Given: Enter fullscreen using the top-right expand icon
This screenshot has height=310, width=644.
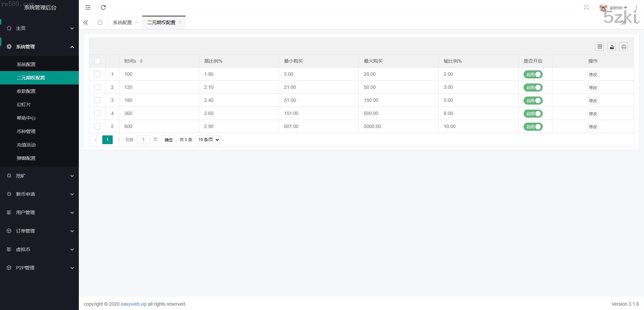Looking at the screenshot, I should (586, 7).
